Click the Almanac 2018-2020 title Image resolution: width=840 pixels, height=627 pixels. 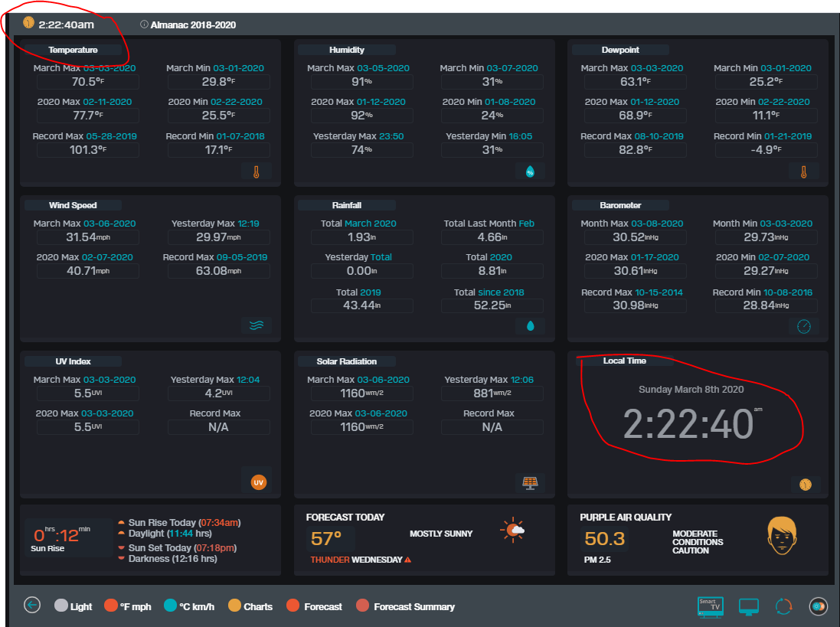193,24
